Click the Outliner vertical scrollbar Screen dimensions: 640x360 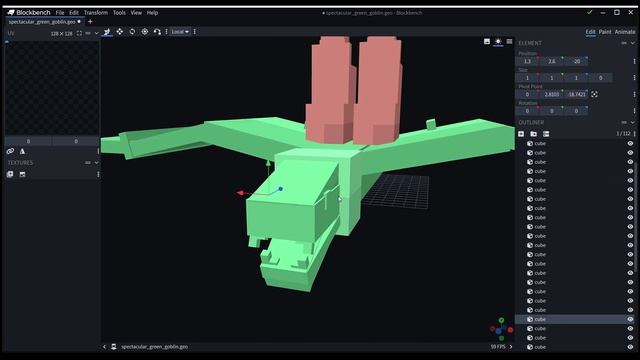[x=636, y=216]
